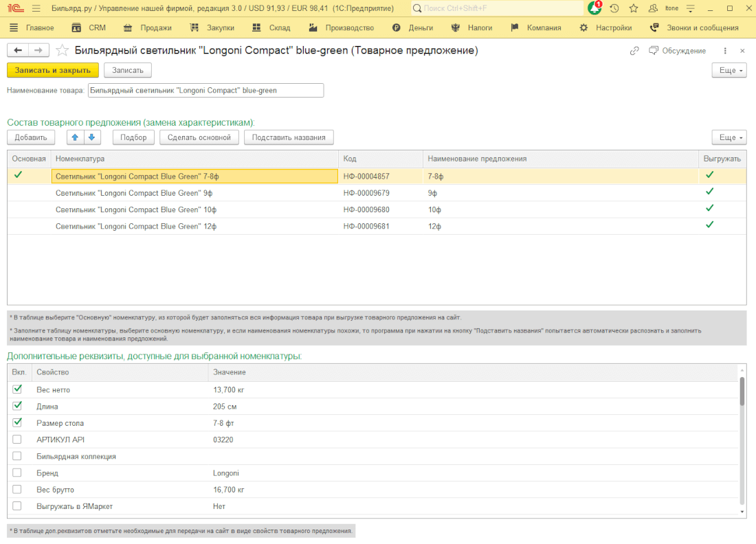Open the history clock icon
The height and width of the screenshot is (544, 756).
coord(614,8)
